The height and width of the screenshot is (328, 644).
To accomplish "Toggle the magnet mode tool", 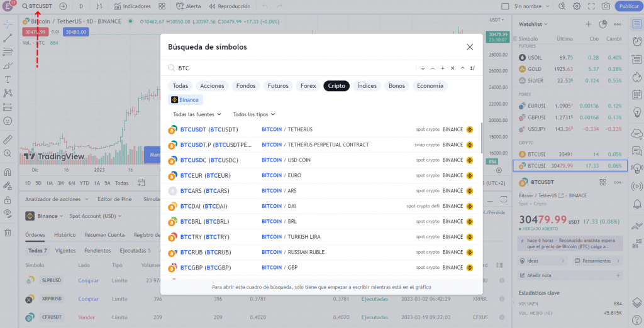I will click(8, 172).
